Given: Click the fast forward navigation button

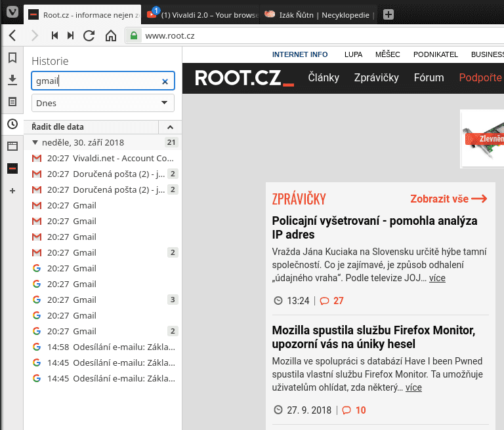Looking at the screenshot, I should [x=71, y=35].
